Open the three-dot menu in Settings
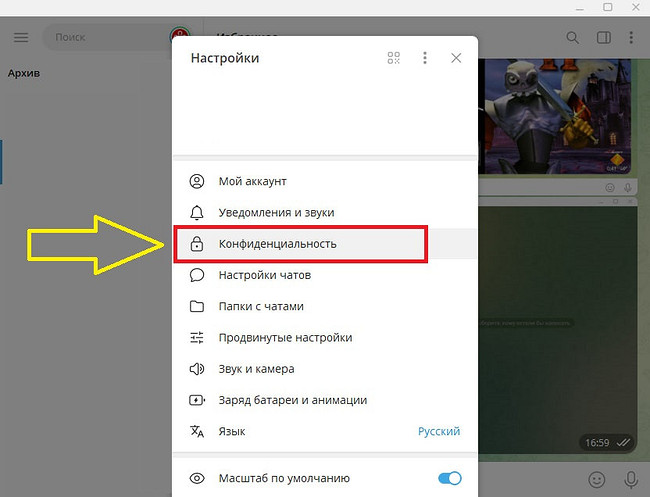This screenshot has height=497, width=650. click(425, 58)
